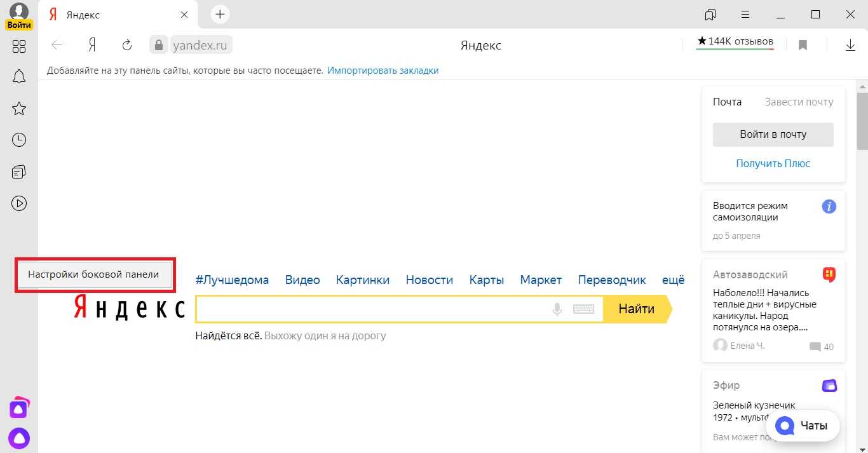The image size is (868, 453).
Task: Open the on-screen keyboard icon
Action: click(x=584, y=309)
